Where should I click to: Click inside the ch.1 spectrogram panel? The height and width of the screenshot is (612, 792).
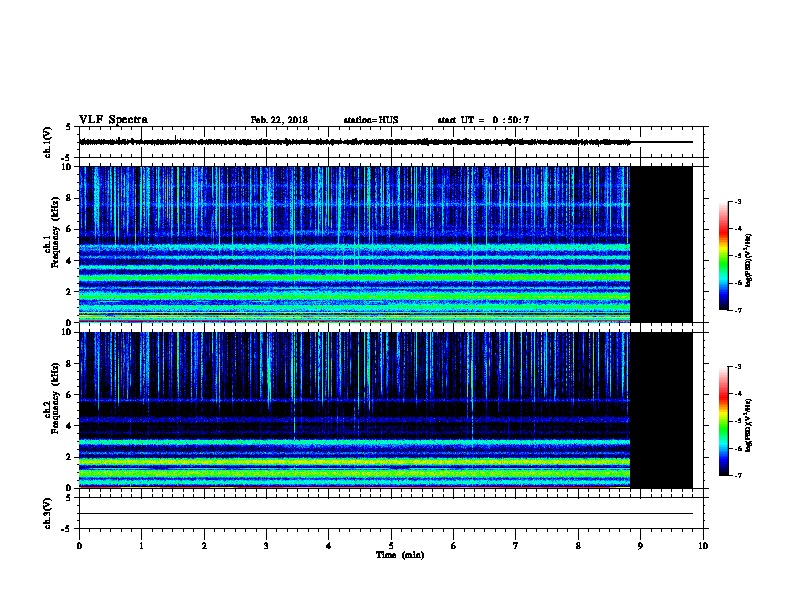click(x=355, y=244)
